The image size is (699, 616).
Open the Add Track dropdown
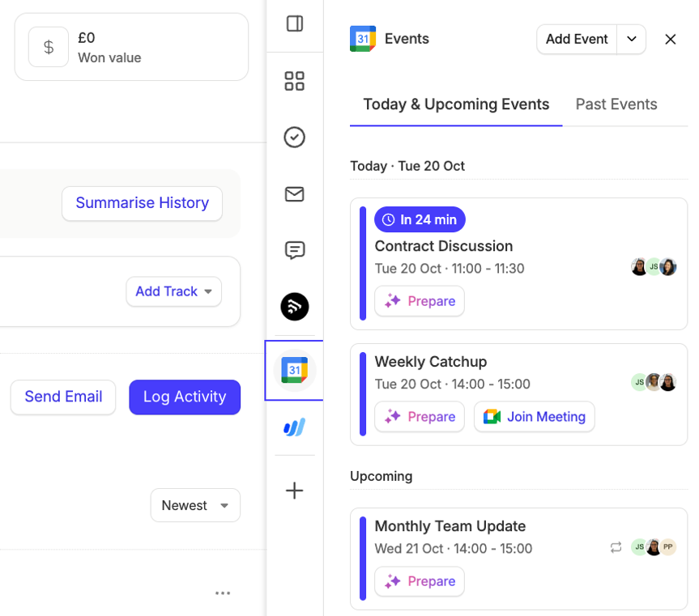point(174,291)
